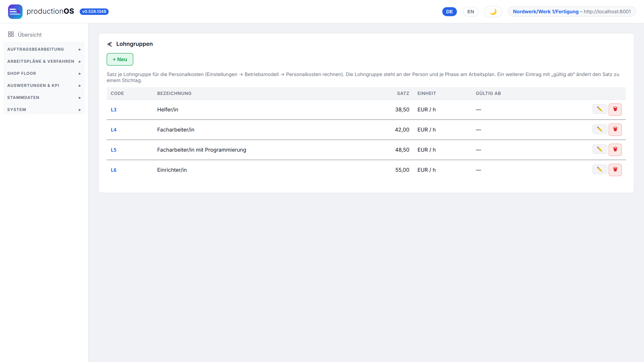Image resolution: width=644 pixels, height=362 pixels.
Task: Switch language to EN
Action: point(471,11)
